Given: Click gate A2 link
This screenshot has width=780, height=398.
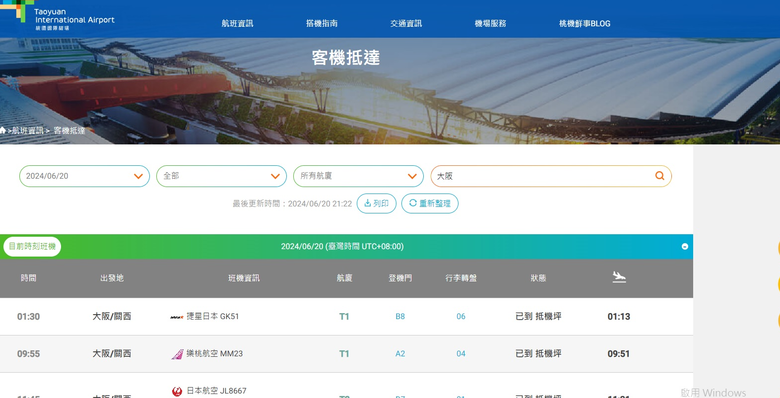Looking at the screenshot, I should click(400, 354).
